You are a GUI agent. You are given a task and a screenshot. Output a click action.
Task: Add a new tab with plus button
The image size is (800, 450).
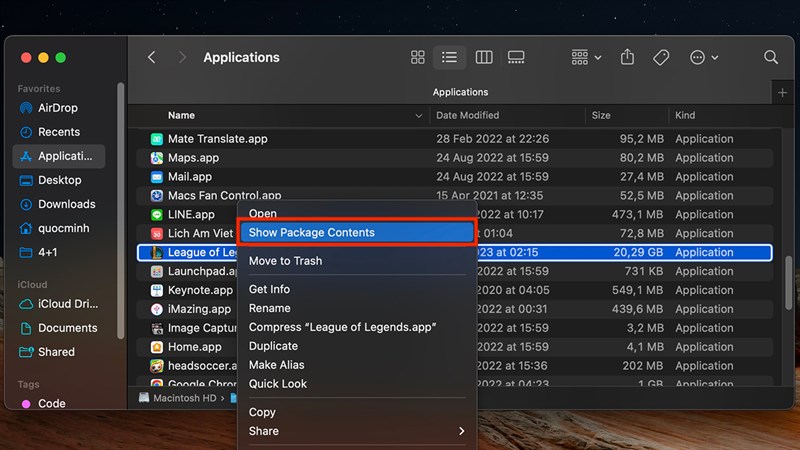point(782,93)
